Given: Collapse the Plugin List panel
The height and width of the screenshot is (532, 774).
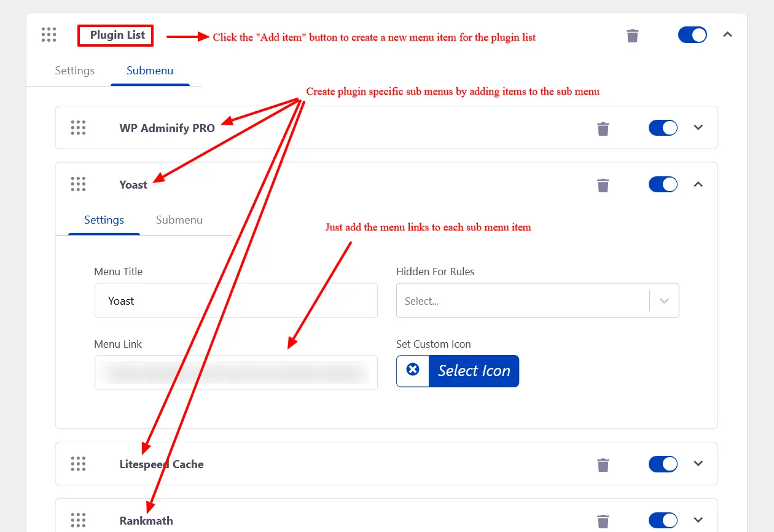Looking at the screenshot, I should [x=727, y=35].
